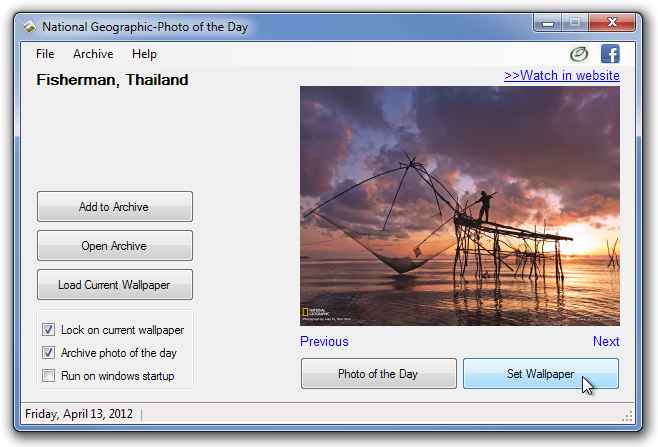Open the Help menu

click(144, 54)
